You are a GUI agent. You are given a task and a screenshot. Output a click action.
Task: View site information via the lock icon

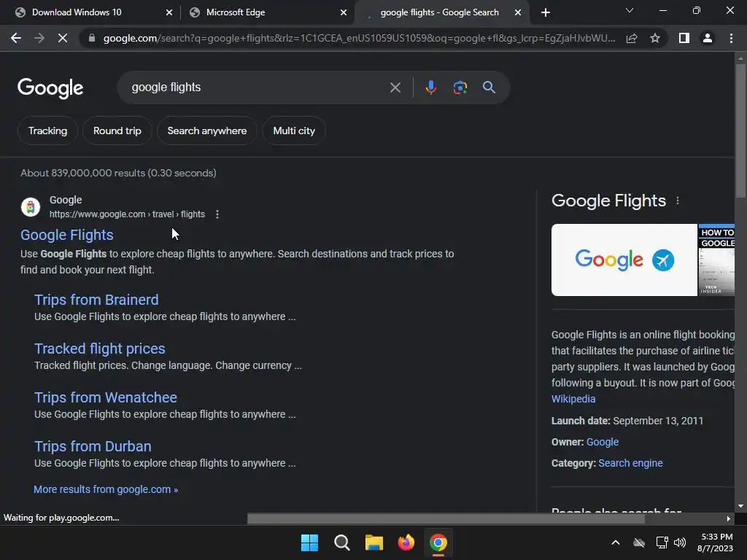92,38
